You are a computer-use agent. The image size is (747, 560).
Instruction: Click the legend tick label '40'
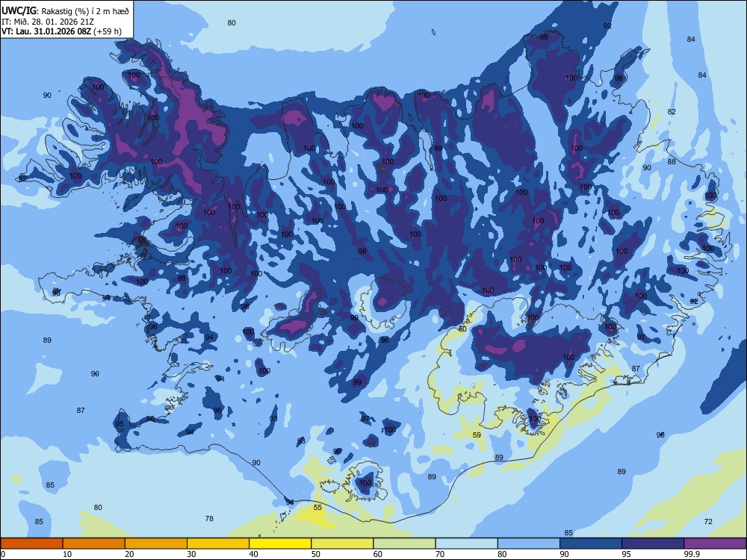coord(253,554)
